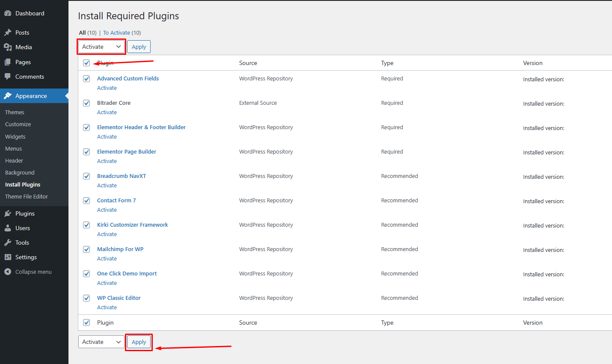Click the Plugins plug icon
The image size is (612, 364).
tap(8, 213)
